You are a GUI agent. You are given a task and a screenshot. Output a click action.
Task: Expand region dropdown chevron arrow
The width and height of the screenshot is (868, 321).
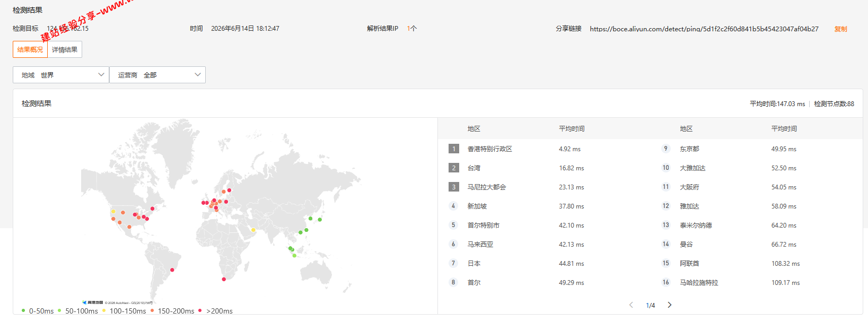(101, 75)
